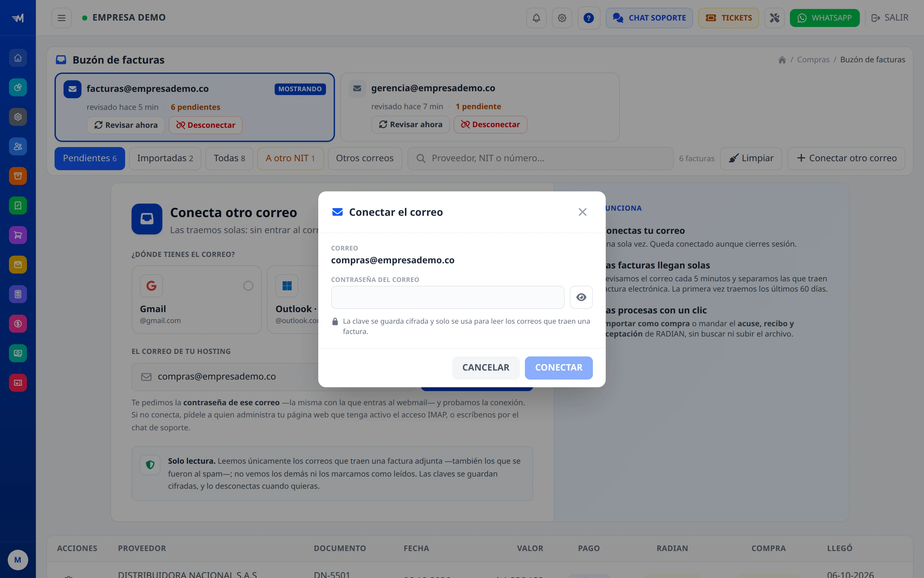Go to the home icon in the sidebar
The width and height of the screenshot is (924, 578).
tap(18, 58)
